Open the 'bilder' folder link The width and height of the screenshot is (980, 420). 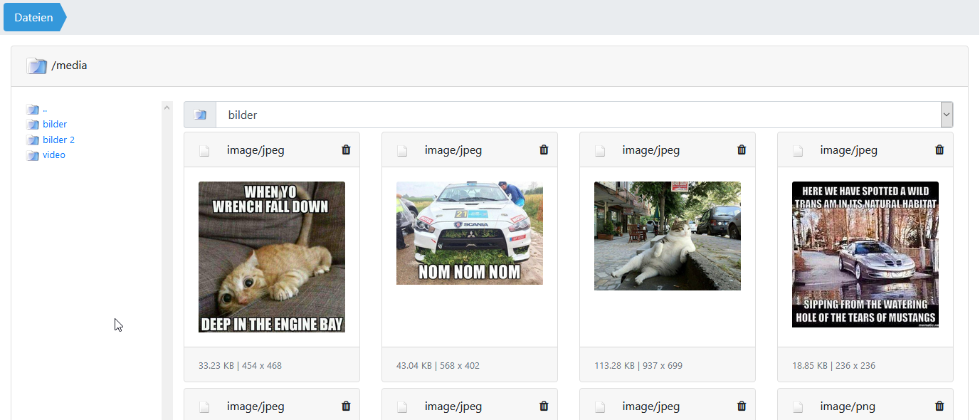[x=55, y=125]
